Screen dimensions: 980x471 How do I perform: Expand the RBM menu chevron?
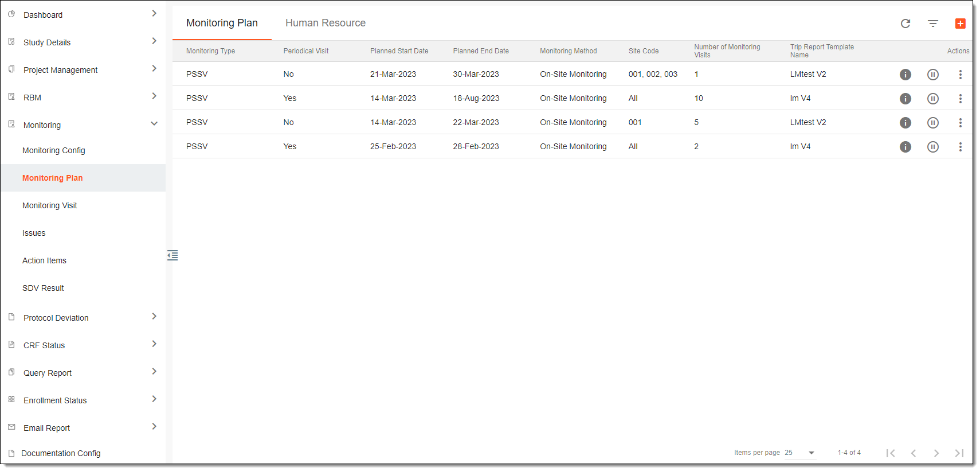(x=154, y=96)
